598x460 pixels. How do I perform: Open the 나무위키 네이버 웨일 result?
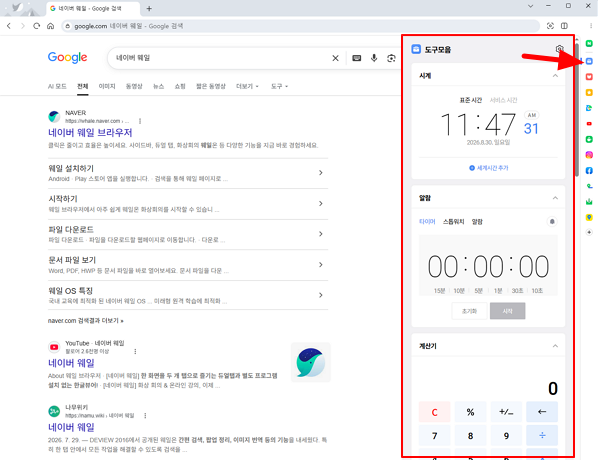71,427
